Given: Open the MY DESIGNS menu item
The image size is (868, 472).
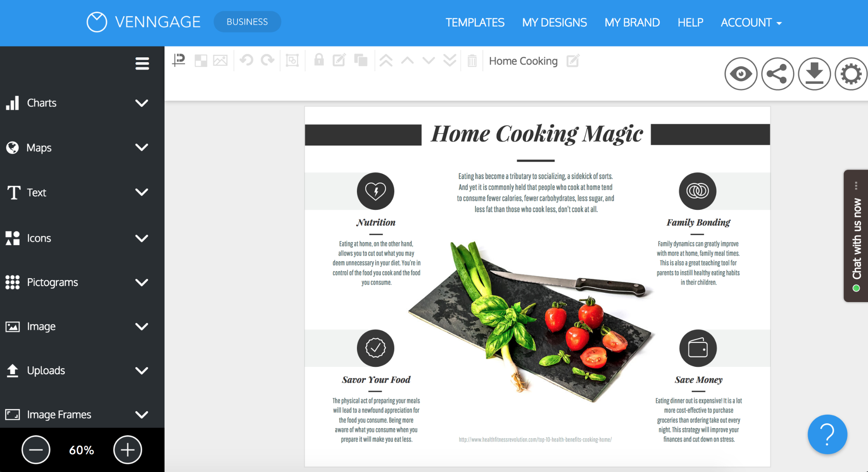Looking at the screenshot, I should coord(554,22).
